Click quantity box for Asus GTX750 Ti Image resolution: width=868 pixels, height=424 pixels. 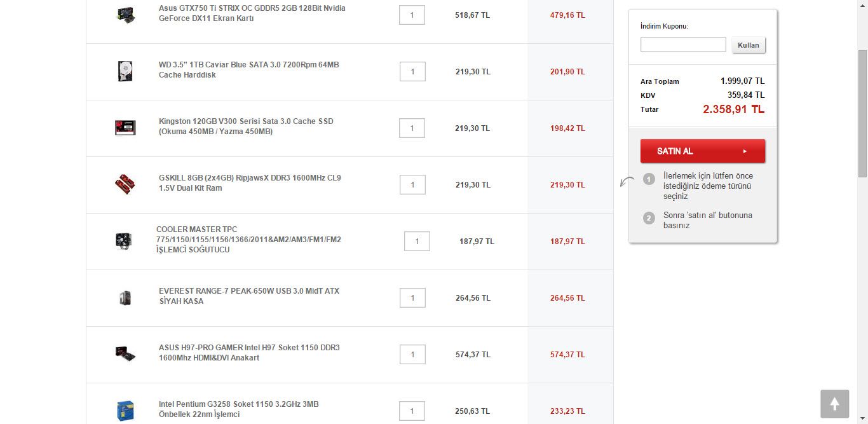(x=412, y=15)
